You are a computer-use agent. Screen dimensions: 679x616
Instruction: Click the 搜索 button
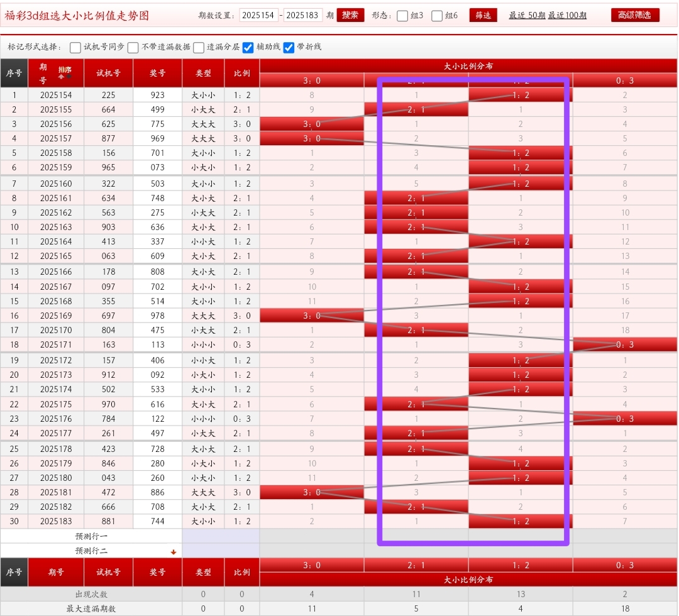pos(350,15)
